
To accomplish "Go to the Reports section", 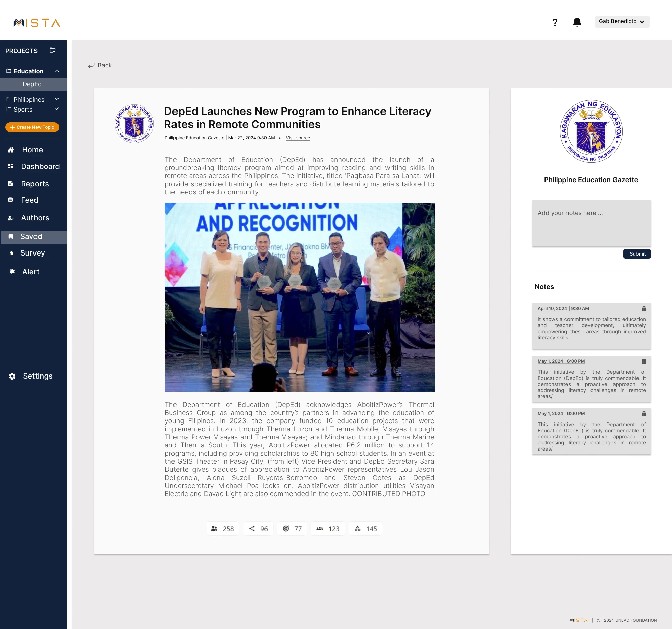I will [35, 184].
